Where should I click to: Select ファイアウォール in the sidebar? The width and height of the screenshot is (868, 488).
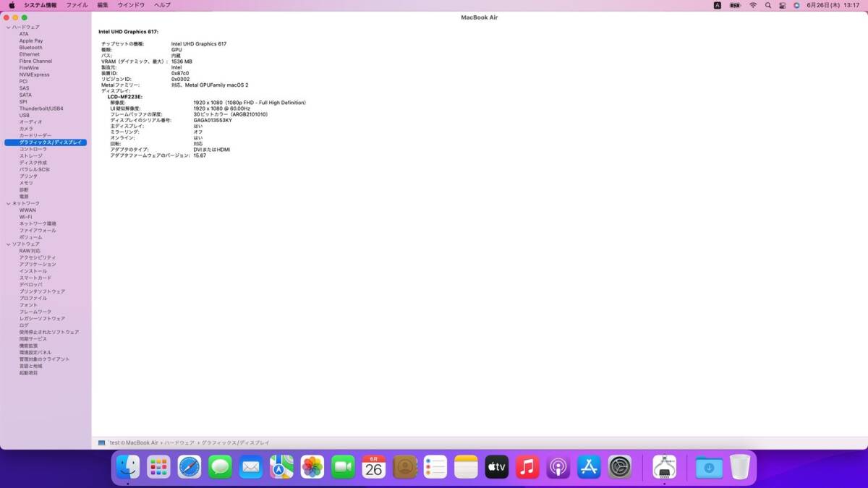pos(38,231)
